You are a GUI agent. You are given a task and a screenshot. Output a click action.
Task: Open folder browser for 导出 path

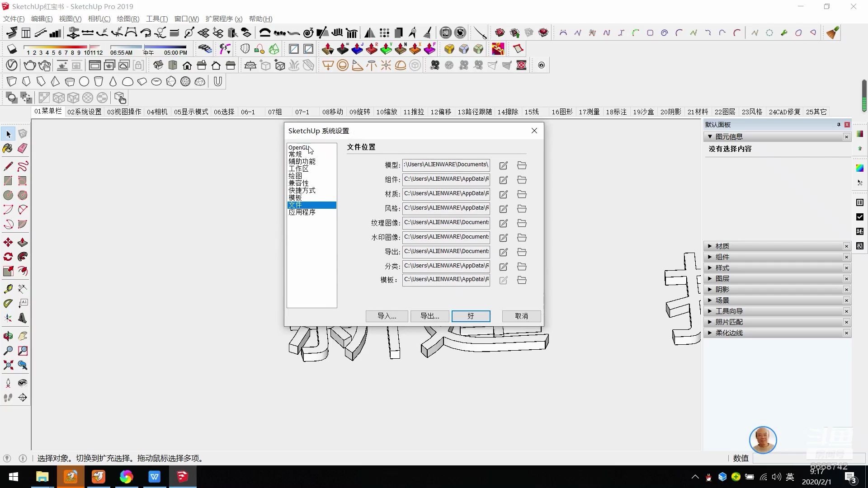[522, 252]
